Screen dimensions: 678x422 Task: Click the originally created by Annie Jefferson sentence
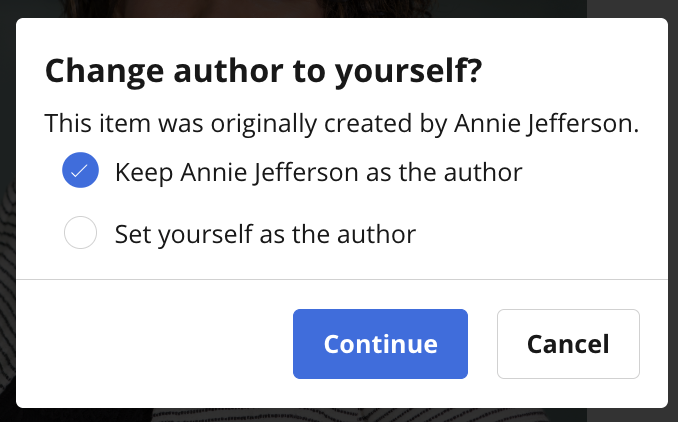[342, 124]
